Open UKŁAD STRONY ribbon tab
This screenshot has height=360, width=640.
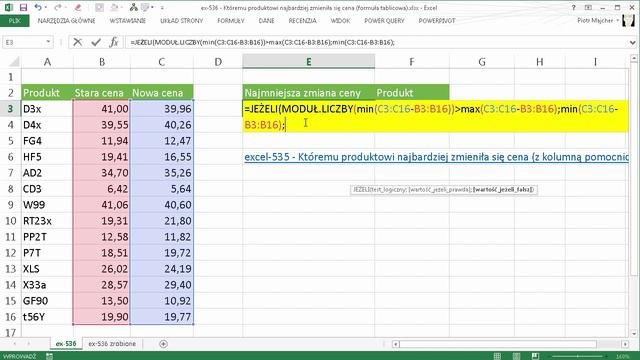tap(182, 20)
